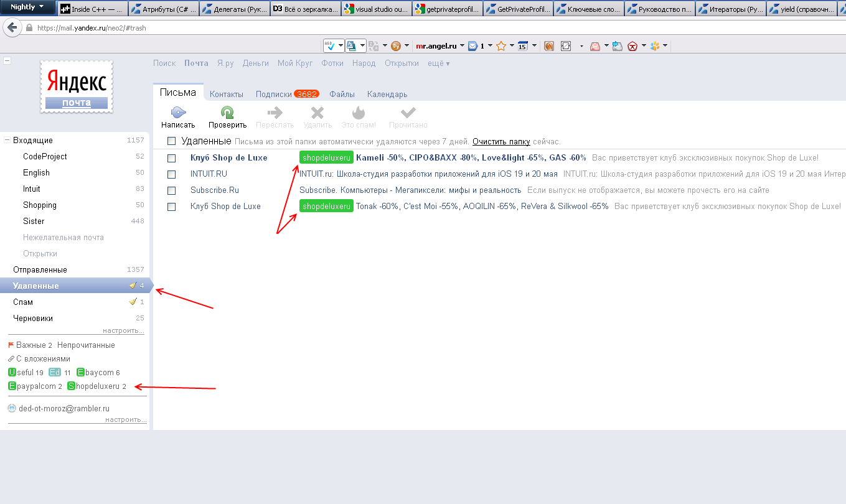Click the mail envelope toolbar icon
The image size is (846, 504).
[x=473, y=46]
